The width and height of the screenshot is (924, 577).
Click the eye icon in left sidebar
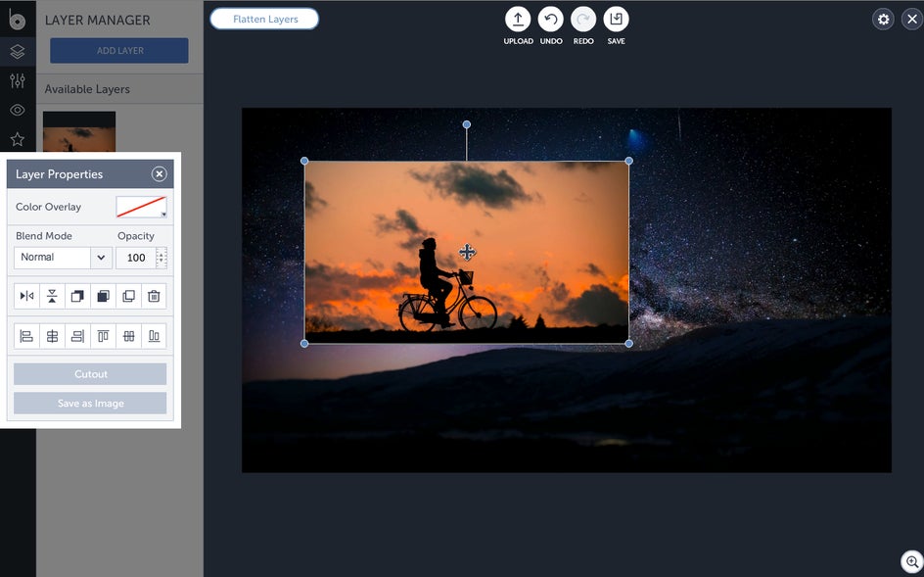point(18,110)
